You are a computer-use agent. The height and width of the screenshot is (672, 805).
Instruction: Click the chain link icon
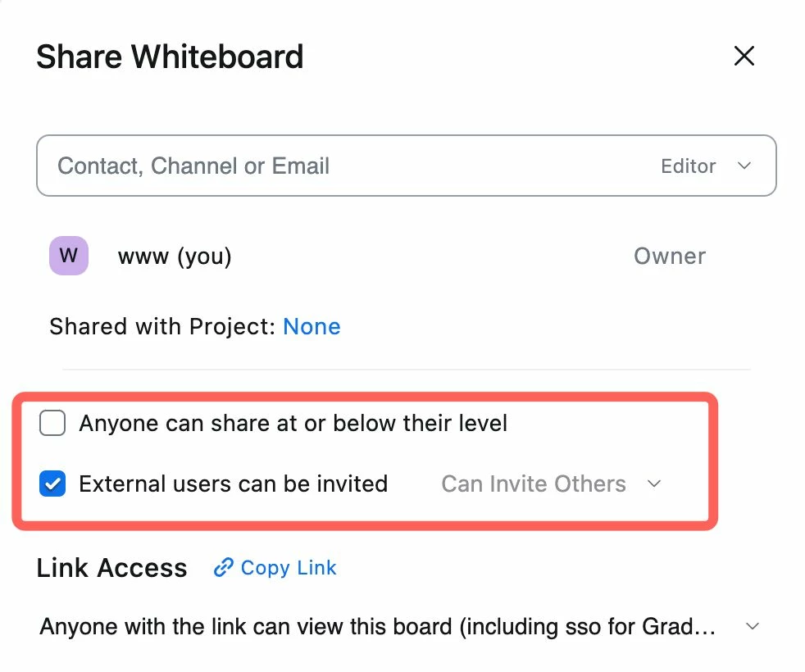223,568
